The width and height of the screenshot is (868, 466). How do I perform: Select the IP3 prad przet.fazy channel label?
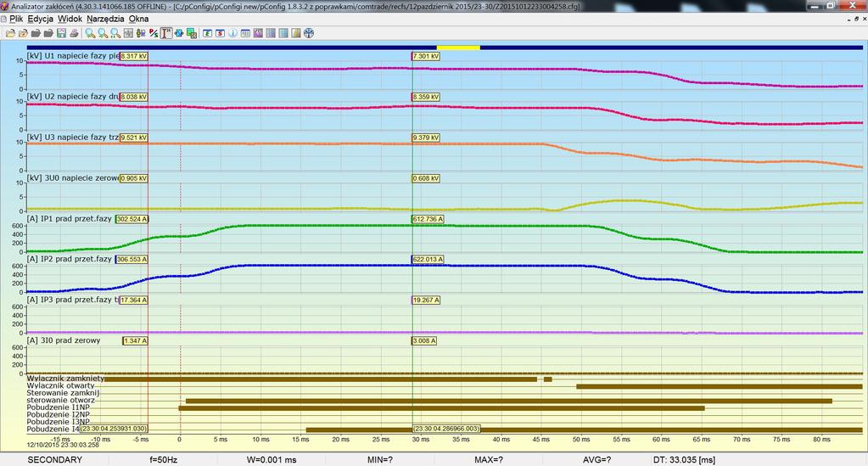click(72, 300)
